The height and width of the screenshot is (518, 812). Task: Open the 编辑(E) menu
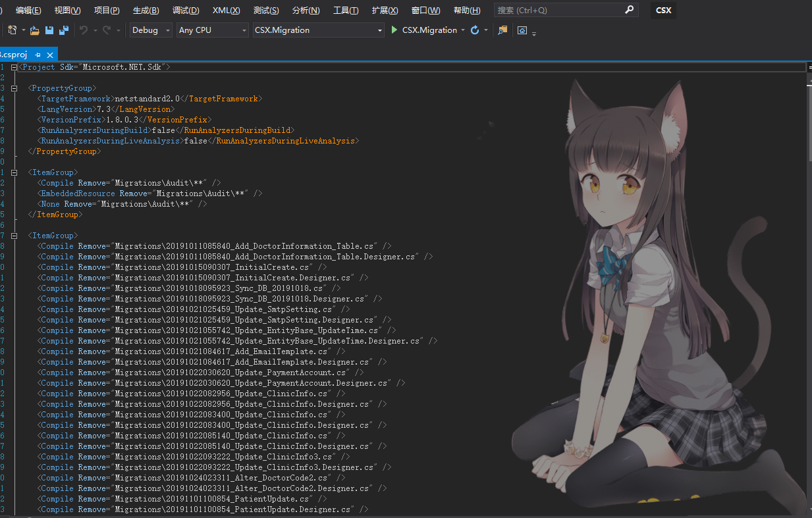click(x=28, y=11)
